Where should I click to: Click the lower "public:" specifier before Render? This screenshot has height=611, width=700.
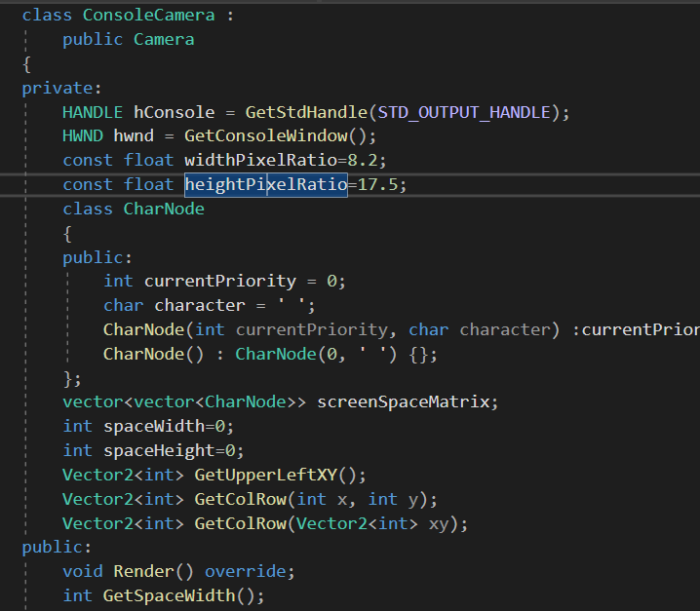point(57,548)
